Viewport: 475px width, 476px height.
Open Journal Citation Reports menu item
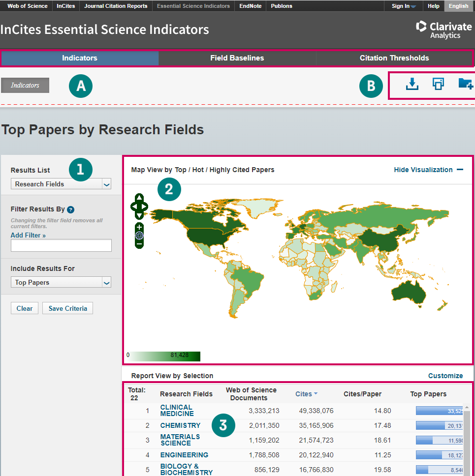click(116, 6)
